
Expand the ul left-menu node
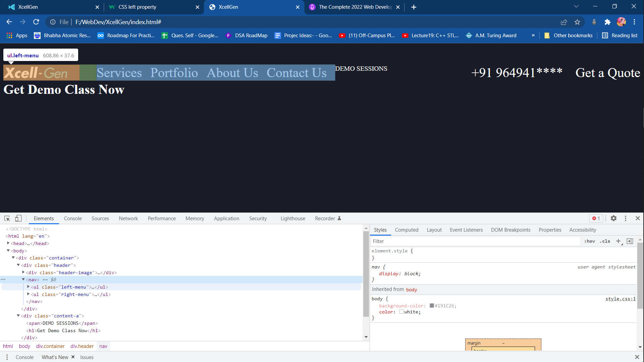[x=28, y=287]
